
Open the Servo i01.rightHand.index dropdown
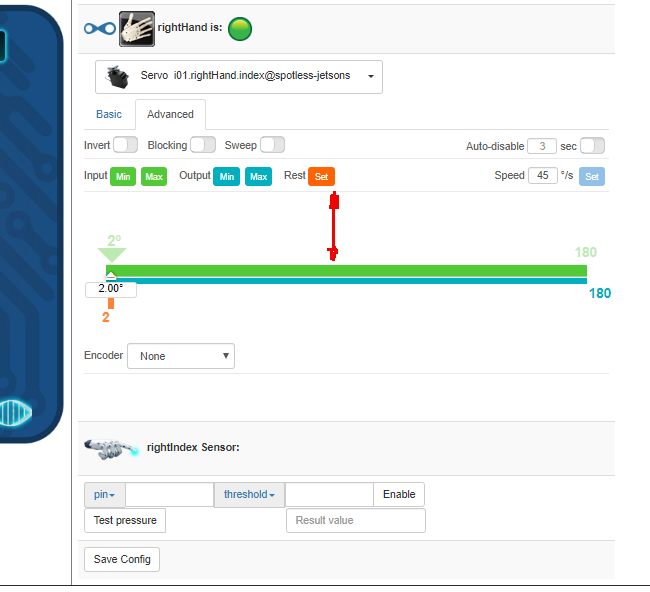(x=239, y=77)
